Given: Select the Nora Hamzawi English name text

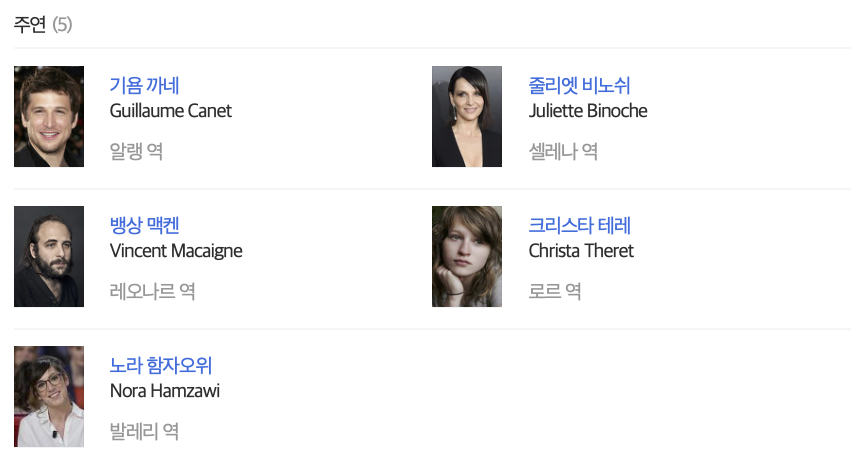Looking at the screenshot, I should (164, 391).
